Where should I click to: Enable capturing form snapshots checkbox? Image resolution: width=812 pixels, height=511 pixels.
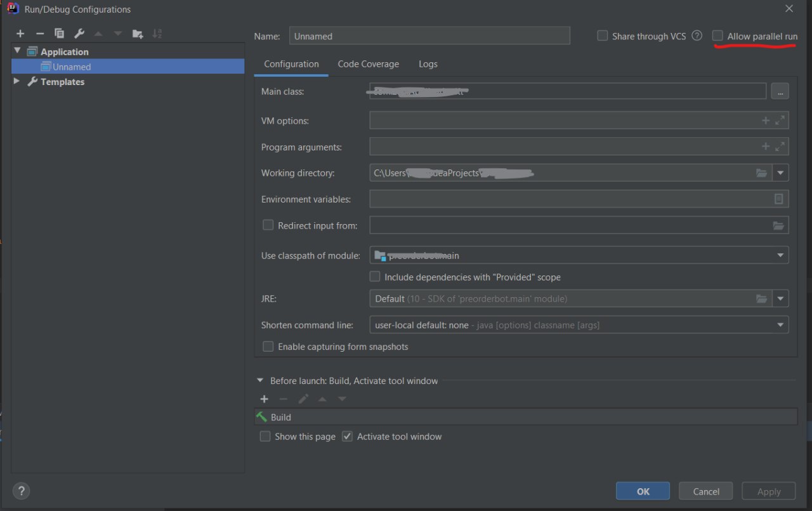click(x=268, y=347)
